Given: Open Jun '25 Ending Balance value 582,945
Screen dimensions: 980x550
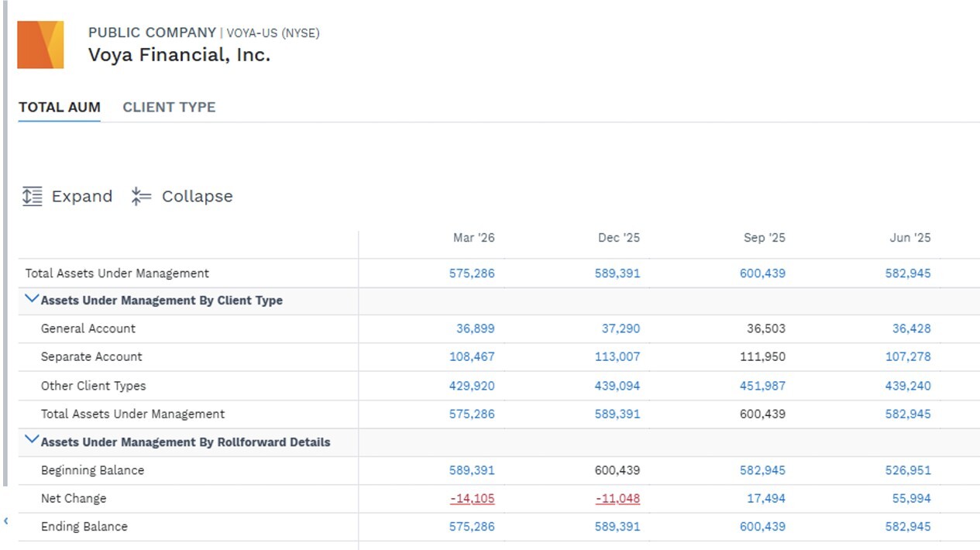Looking at the screenshot, I should [x=908, y=527].
